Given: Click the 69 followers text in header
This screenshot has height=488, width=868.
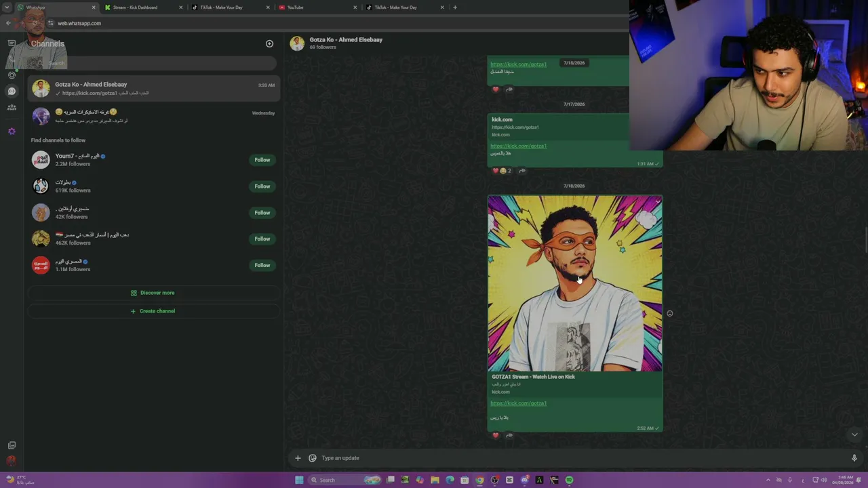Looking at the screenshot, I should (x=323, y=47).
